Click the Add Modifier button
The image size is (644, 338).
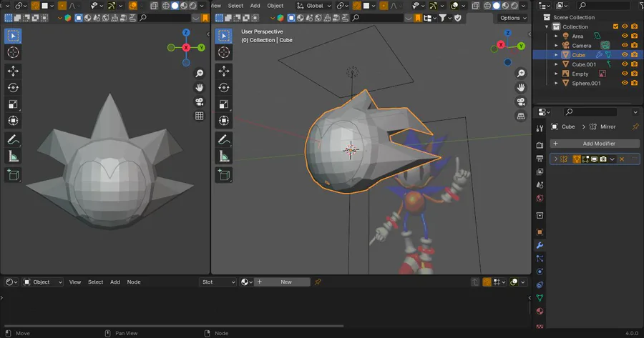(x=595, y=144)
